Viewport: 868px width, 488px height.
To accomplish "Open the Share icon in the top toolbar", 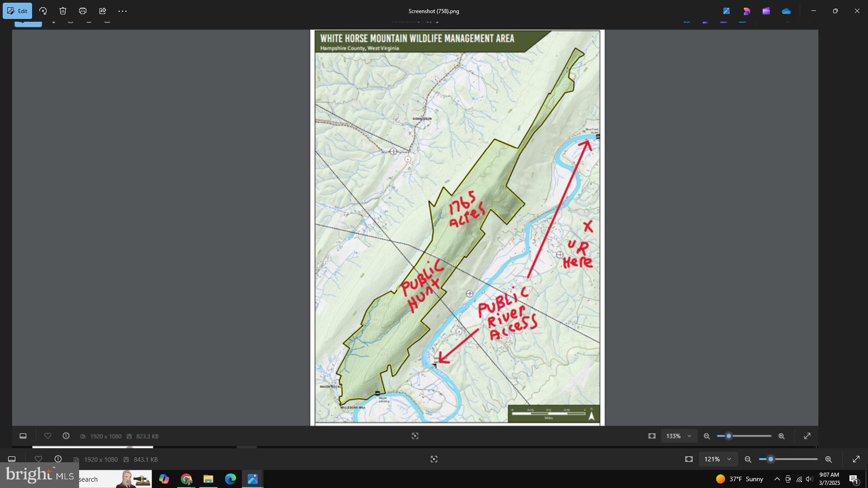I will pyautogui.click(x=103, y=11).
